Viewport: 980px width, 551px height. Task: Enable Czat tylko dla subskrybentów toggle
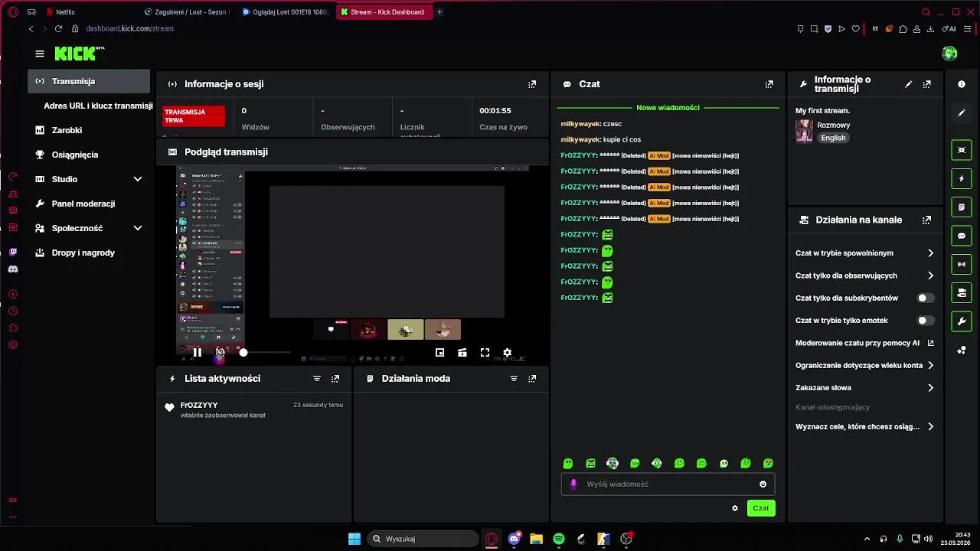point(926,298)
